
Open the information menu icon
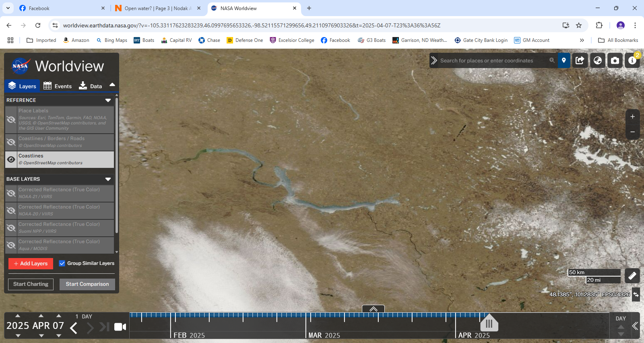pos(632,60)
